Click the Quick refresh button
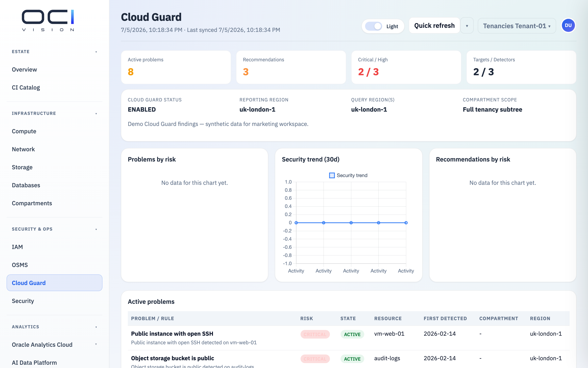588x368 pixels. (x=434, y=26)
